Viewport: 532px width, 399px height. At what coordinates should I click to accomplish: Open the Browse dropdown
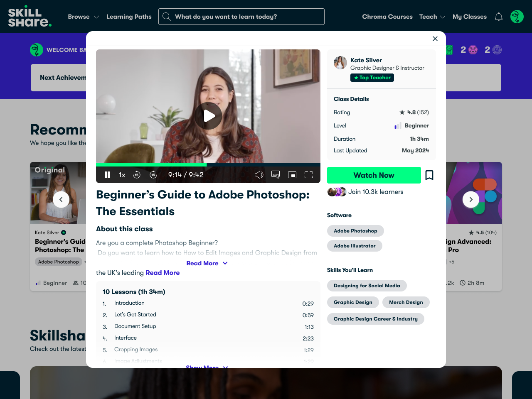click(x=83, y=17)
